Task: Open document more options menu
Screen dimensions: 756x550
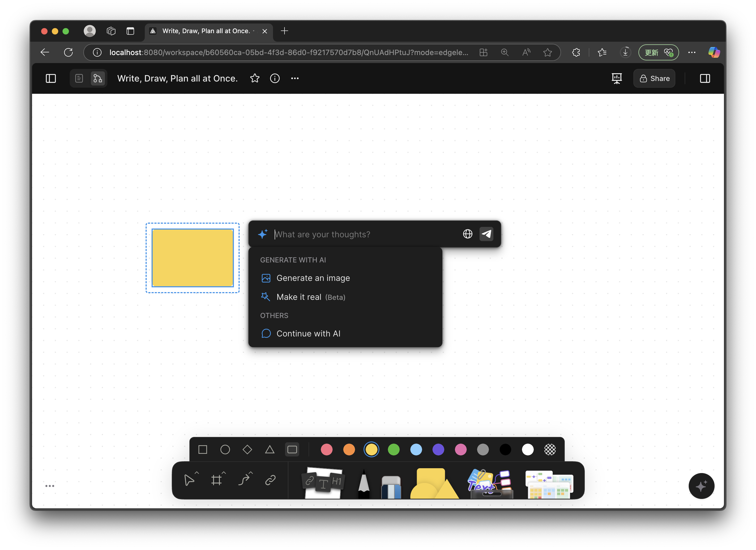Action: click(295, 78)
